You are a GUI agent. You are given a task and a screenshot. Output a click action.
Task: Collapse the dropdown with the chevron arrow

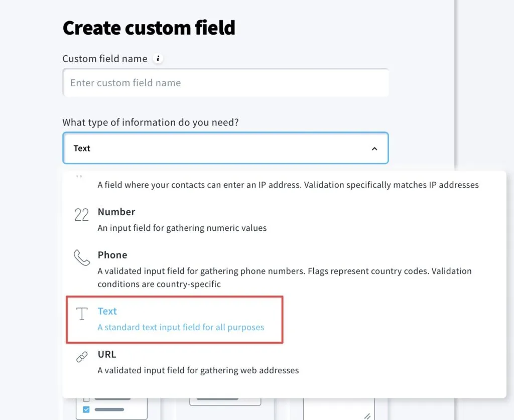point(374,149)
